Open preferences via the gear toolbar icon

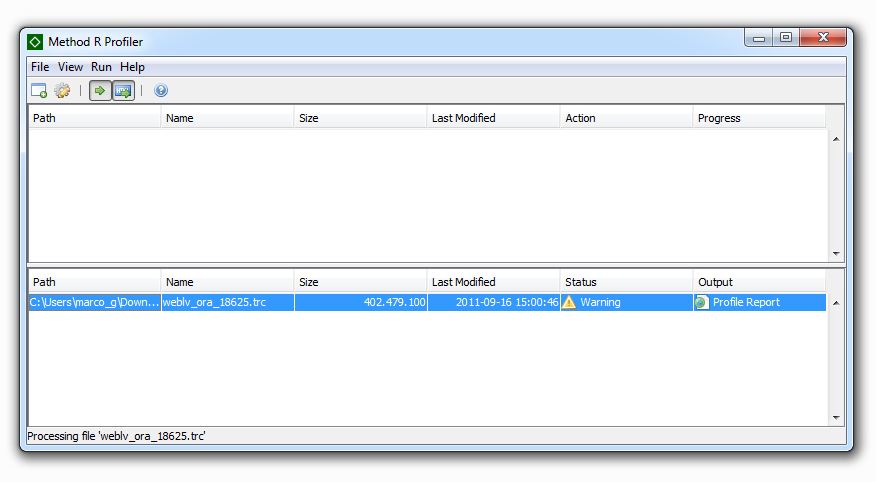point(62,90)
